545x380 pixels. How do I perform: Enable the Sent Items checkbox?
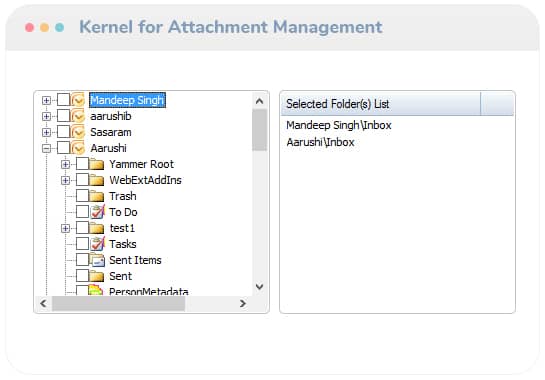pos(82,260)
